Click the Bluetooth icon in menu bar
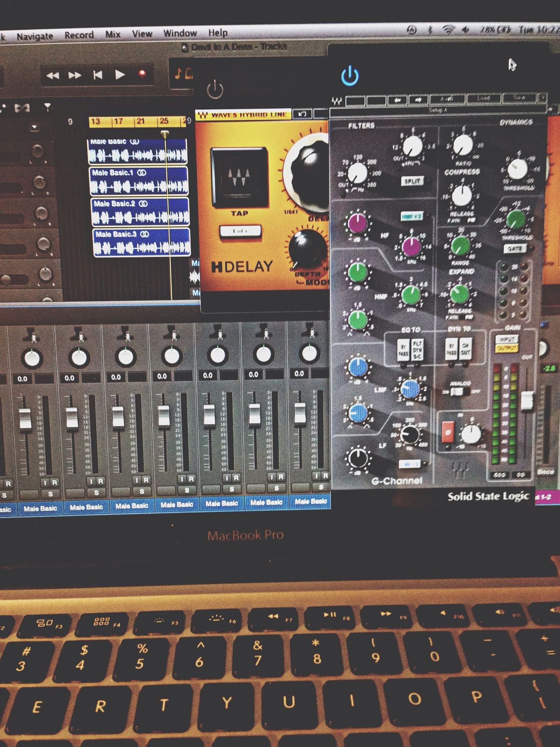 tap(430, 30)
